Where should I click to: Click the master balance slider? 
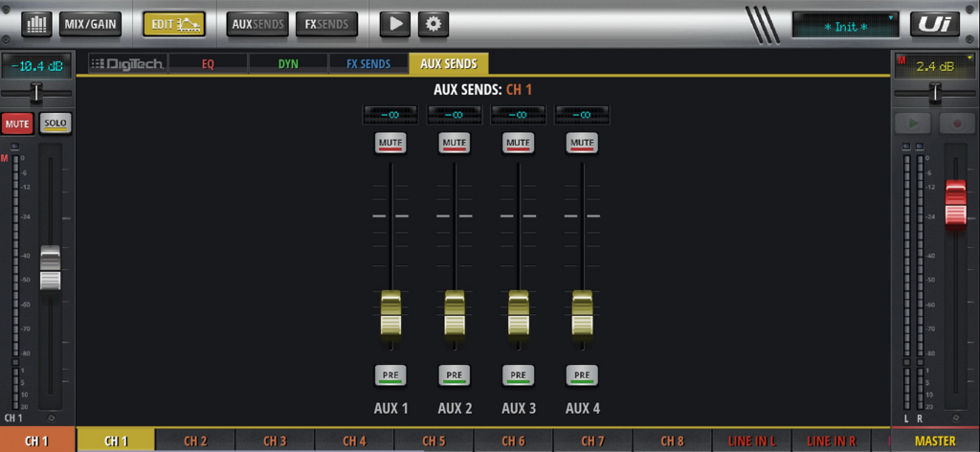point(935,93)
